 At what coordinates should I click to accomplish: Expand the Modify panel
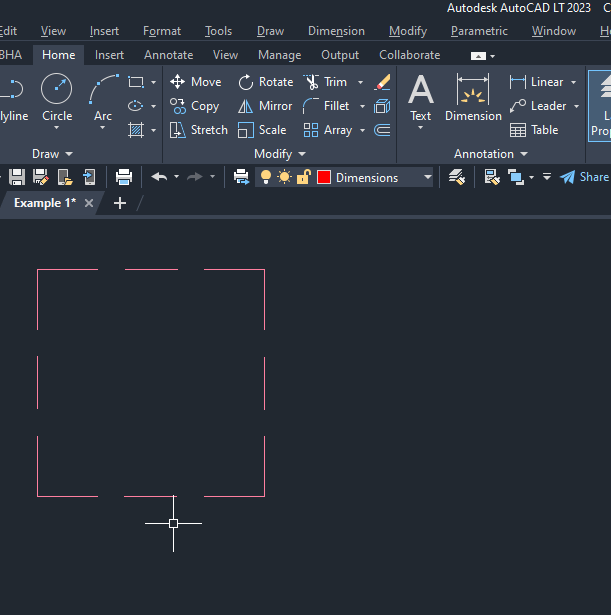click(x=280, y=154)
